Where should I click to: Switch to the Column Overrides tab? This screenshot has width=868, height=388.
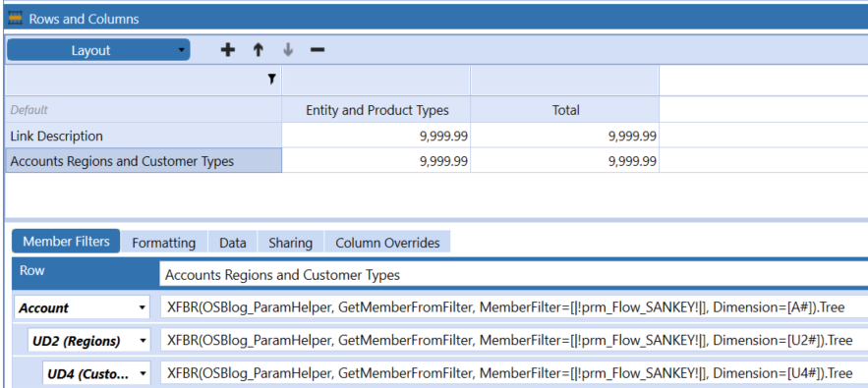[387, 243]
